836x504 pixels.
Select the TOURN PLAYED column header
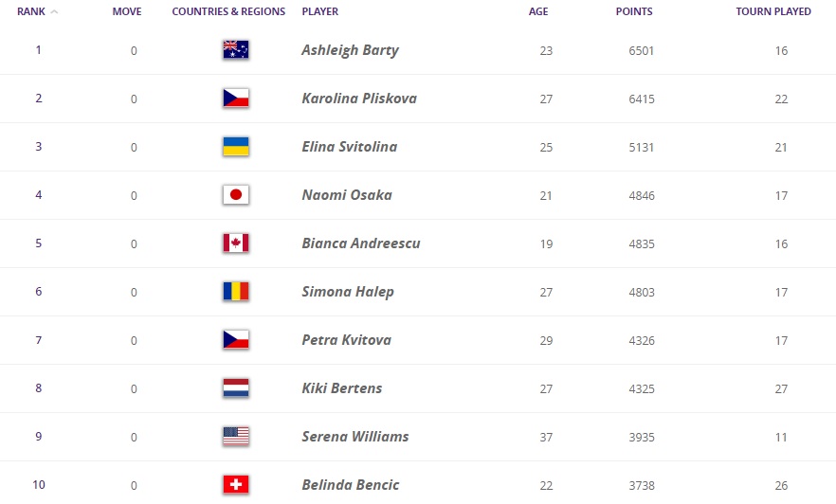773,11
